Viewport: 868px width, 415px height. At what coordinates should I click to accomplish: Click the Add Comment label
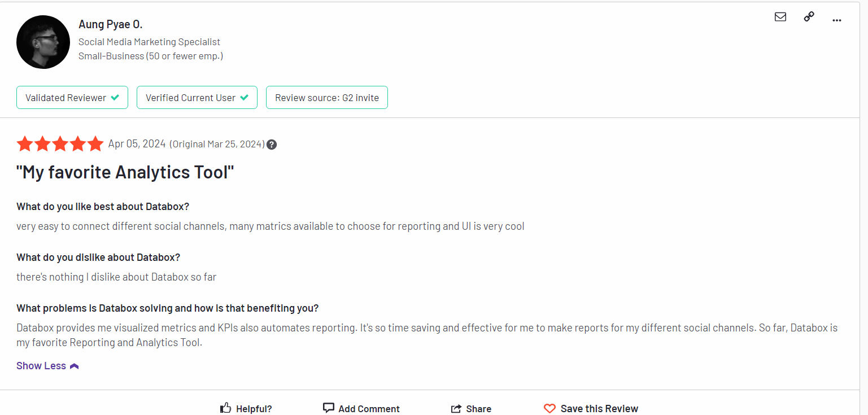(369, 409)
